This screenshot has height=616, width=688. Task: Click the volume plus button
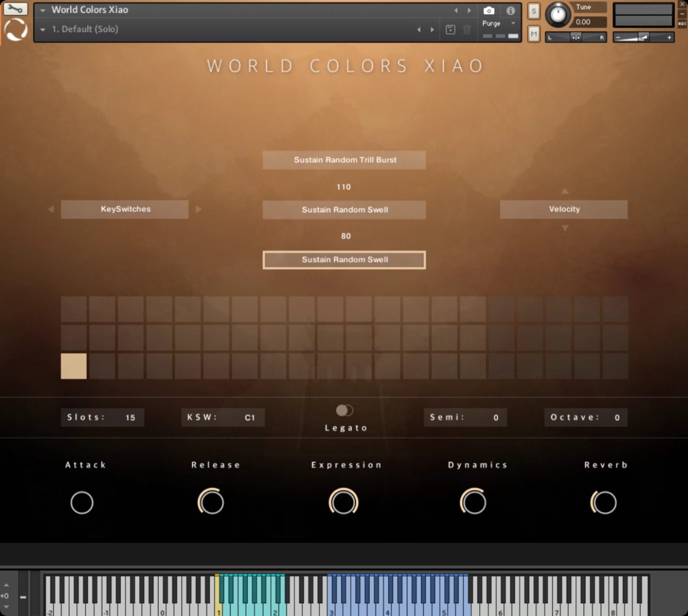click(x=669, y=37)
